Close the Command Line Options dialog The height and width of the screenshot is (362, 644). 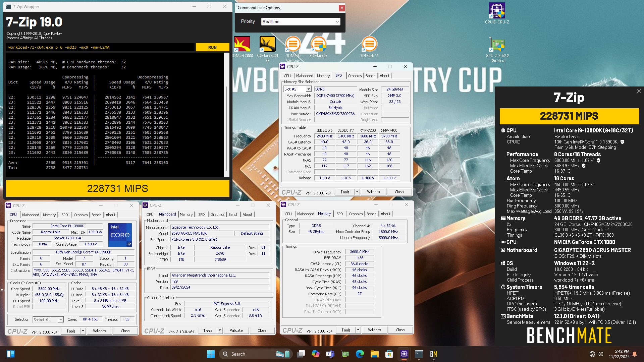(x=342, y=8)
